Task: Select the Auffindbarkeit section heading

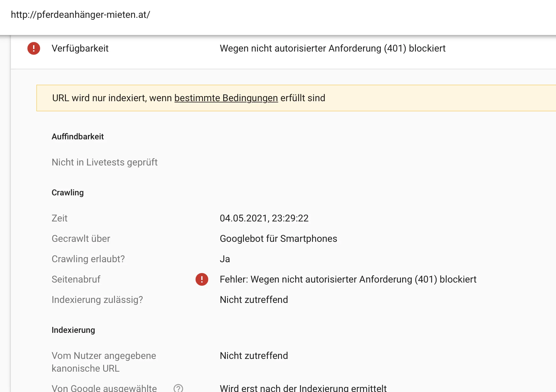Action: pyautogui.click(x=78, y=136)
